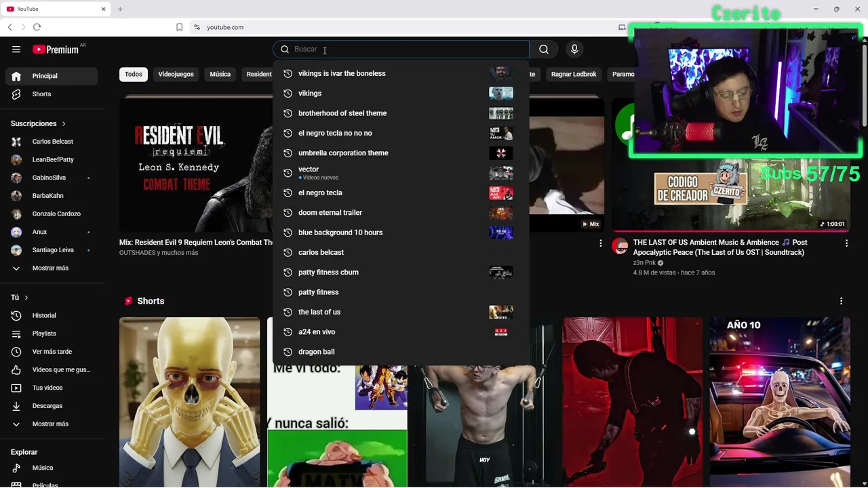The height and width of the screenshot is (488, 868).
Task: Select the Ragnar Lodbrok chip
Action: 574,74
